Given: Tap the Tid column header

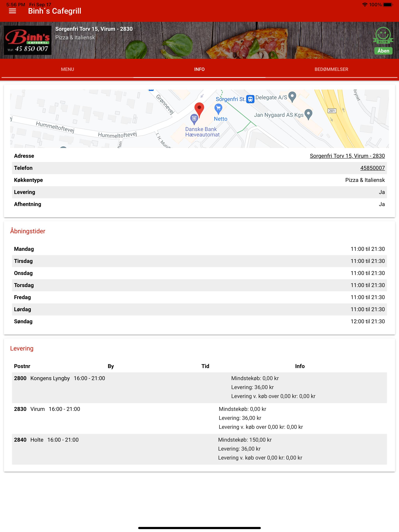Looking at the screenshot, I should click(x=205, y=366).
